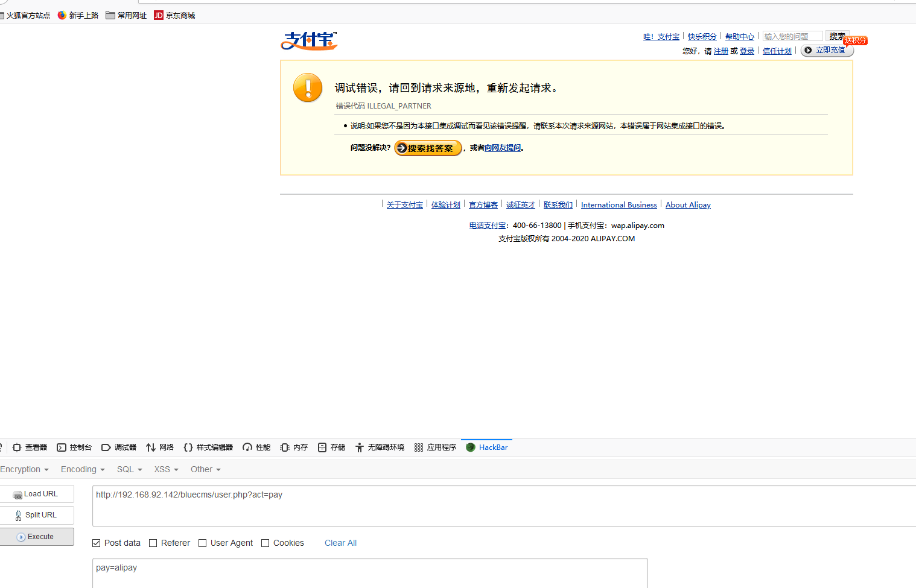
Task: Open the JD 京东商城 bookmark
Action: pyautogui.click(x=174, y=15)
